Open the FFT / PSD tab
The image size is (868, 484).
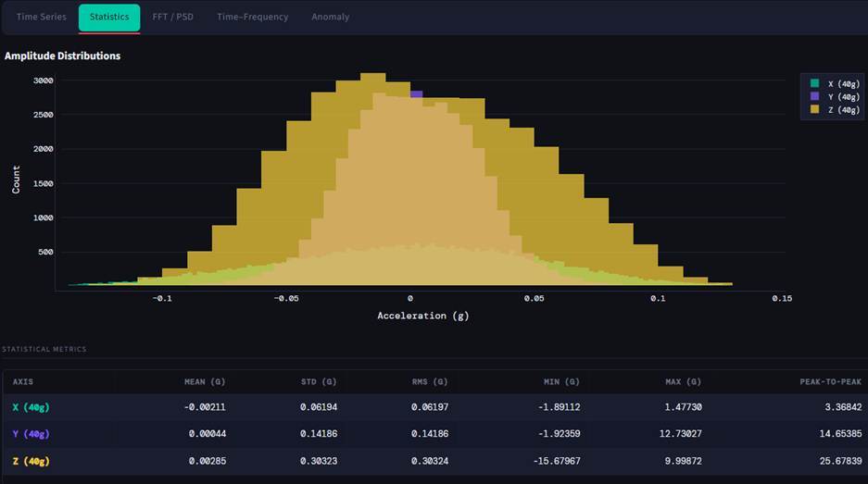pyautogui.click(x=172, y=18)
